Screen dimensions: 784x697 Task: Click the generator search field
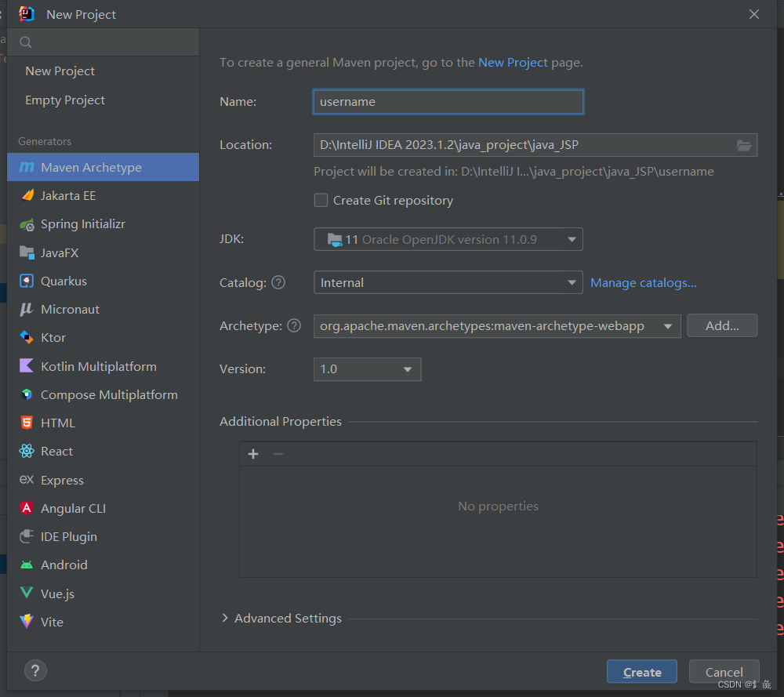(x=103, y=42)
